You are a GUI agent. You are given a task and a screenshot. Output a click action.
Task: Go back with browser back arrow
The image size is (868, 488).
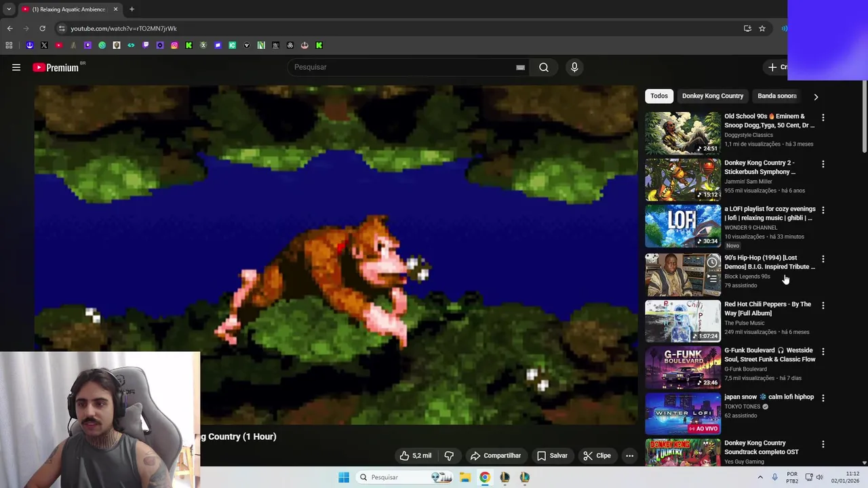[9, 28]
